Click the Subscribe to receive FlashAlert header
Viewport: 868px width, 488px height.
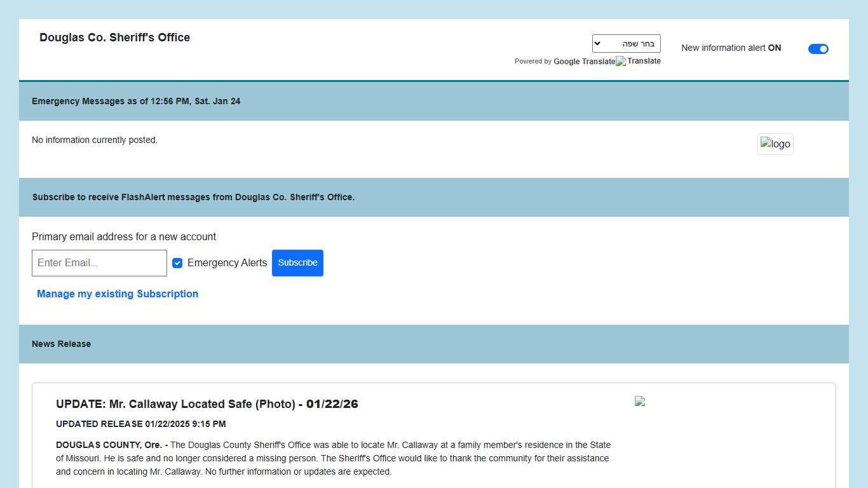point(193,197)
